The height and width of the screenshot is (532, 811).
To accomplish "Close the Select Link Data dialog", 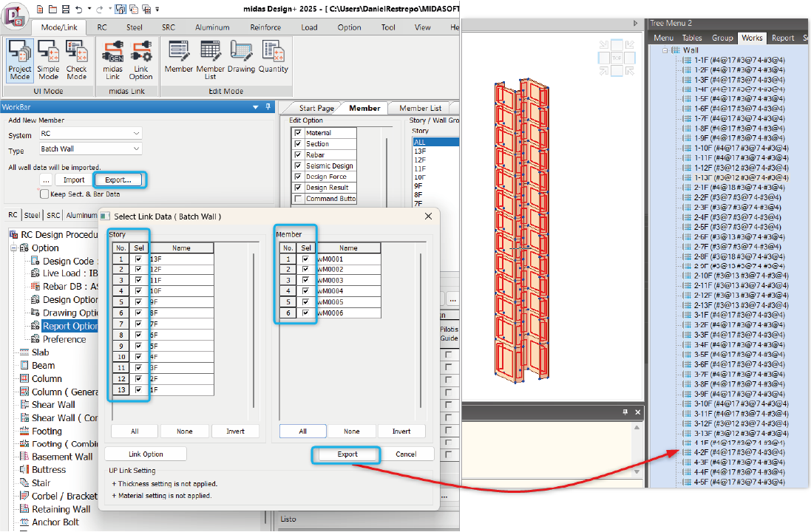I will (428, 216).
